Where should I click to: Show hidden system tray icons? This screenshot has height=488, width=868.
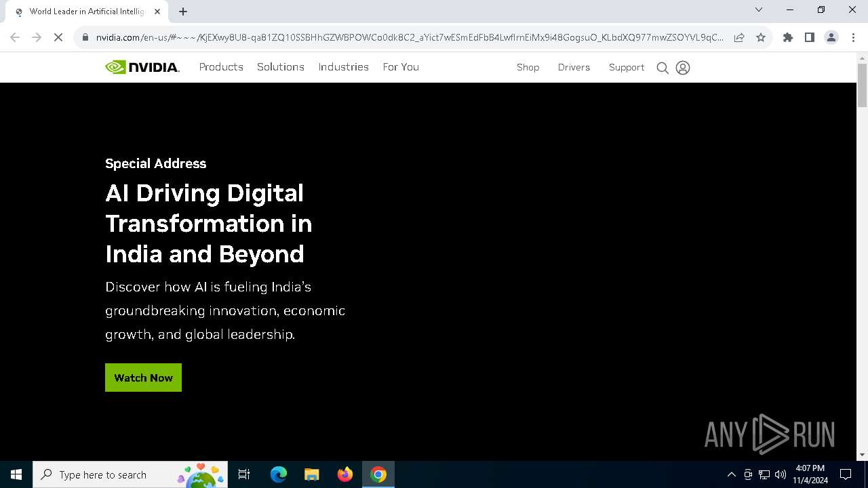731,474
